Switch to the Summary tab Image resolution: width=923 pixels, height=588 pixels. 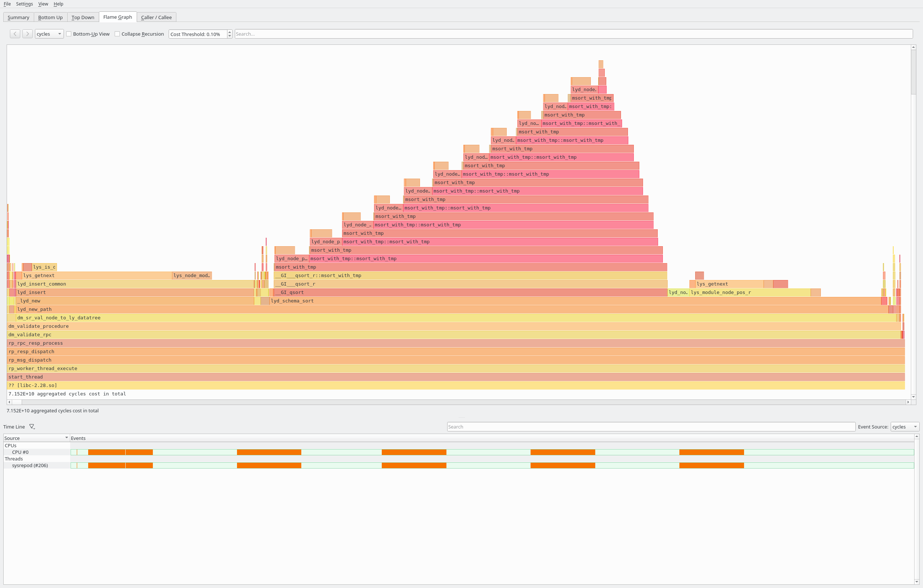point(18,17)
